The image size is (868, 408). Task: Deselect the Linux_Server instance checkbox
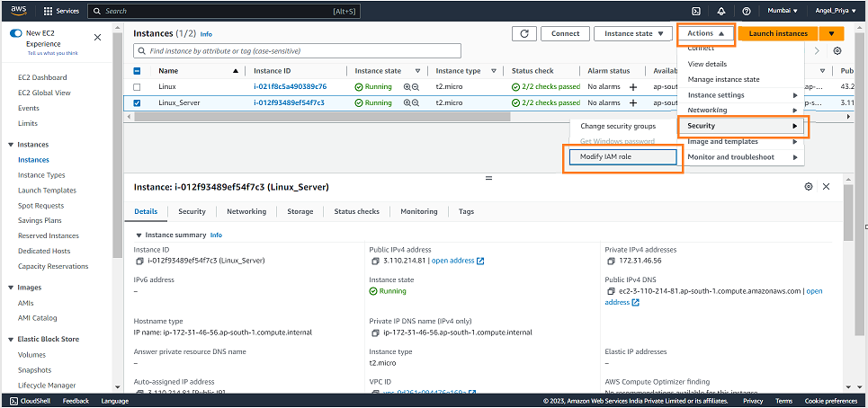(x=138, y=102)
